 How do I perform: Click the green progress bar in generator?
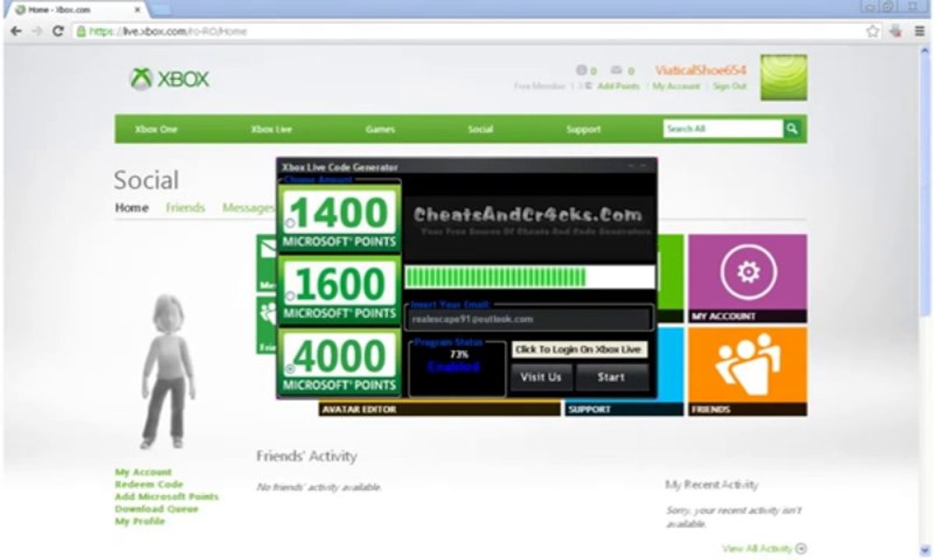coord(529,278)
